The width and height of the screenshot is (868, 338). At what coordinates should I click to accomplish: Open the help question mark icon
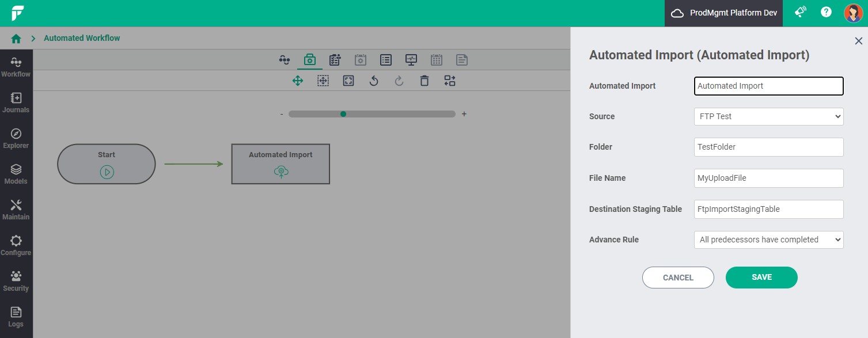point(826,12)
